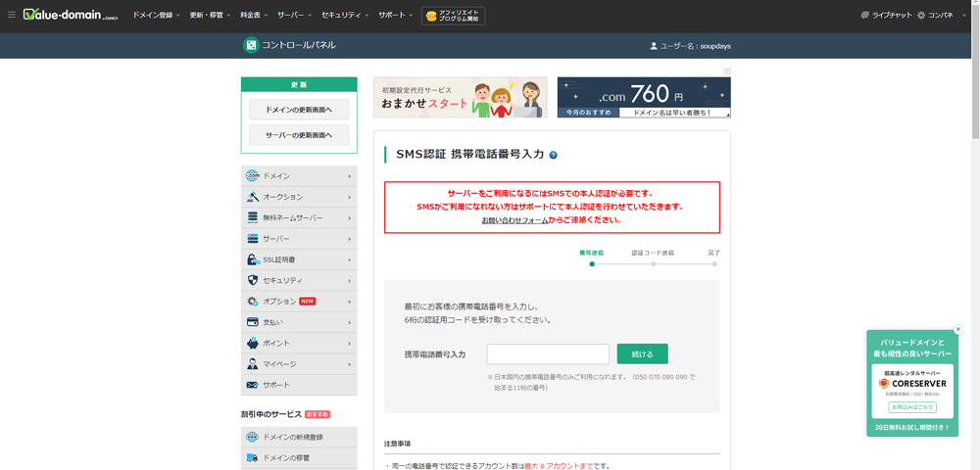Image resolution: width=980 pixels, height=470 pixels.
Task: Click the サーバー sidebar icon
Action: tap(253, 239)
